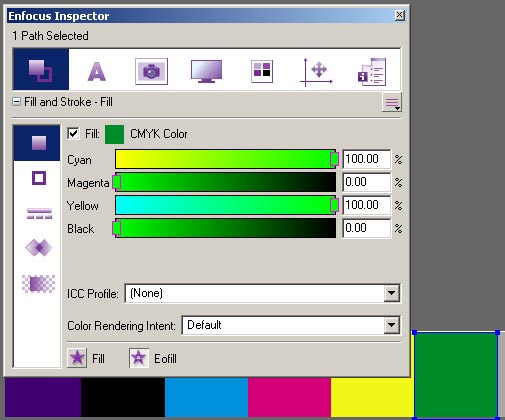Screen dimensions: 505x420
Task: Open the panel options menu button
Action: click(392, 102)
